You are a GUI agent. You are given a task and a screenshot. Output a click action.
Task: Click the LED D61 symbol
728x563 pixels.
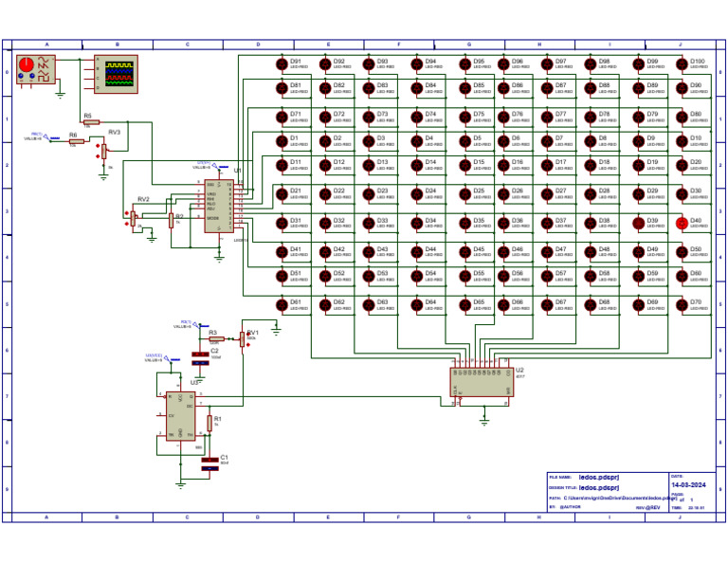point(282,305)
